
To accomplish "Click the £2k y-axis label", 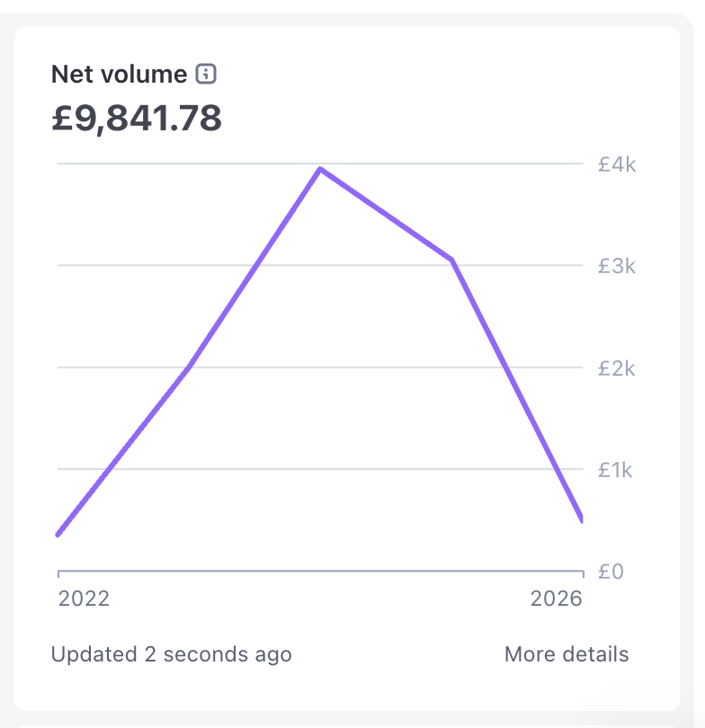I will tap(616, 368).
